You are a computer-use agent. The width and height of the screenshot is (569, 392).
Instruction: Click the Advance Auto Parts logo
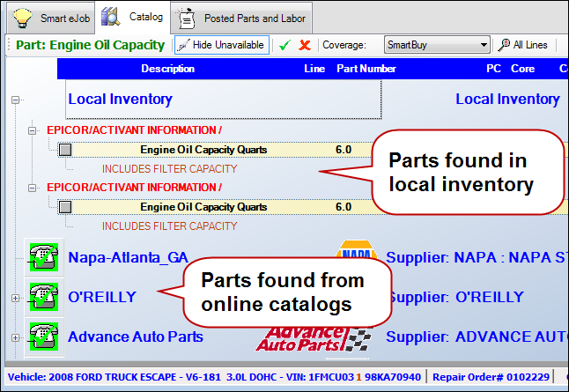[x=304, y=337]
